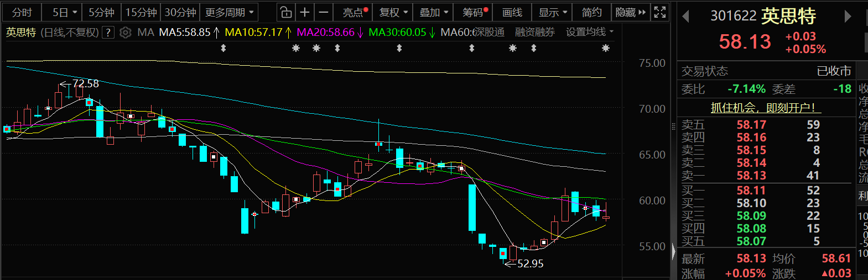Open MA settings gear icon
The height and width of the screenshot is (280, 868).
coord(126,33)
